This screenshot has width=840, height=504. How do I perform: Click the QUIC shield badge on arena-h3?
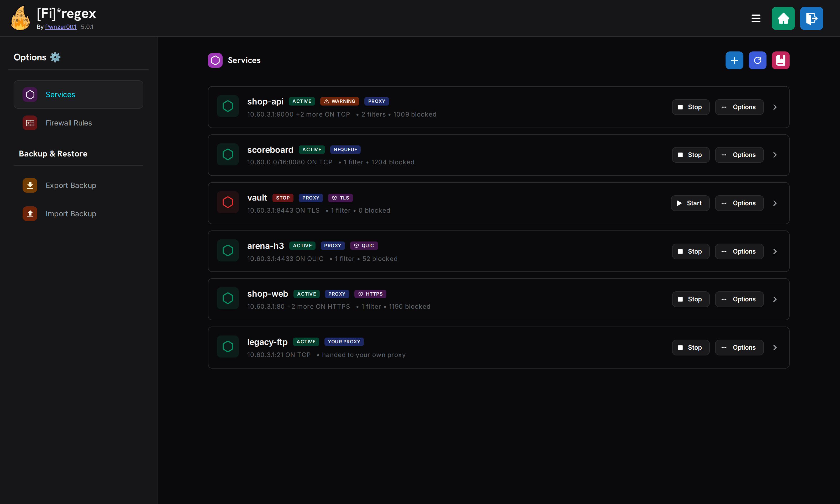click(x=364, y=245)
